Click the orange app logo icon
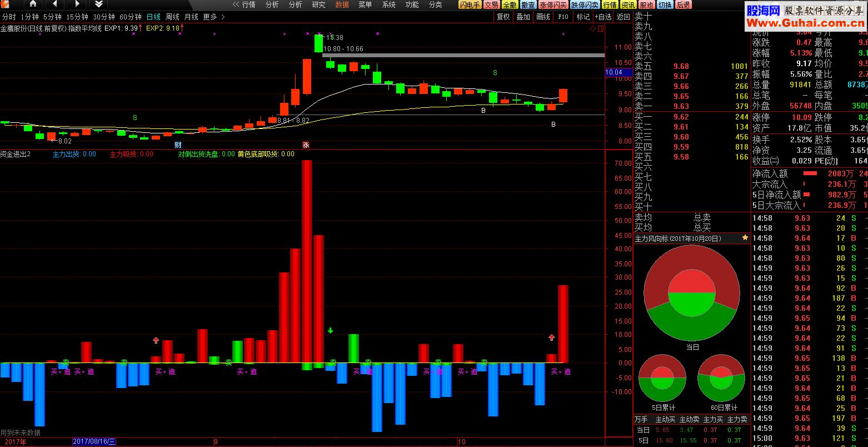The image size is (868, 447). point(5,4)
